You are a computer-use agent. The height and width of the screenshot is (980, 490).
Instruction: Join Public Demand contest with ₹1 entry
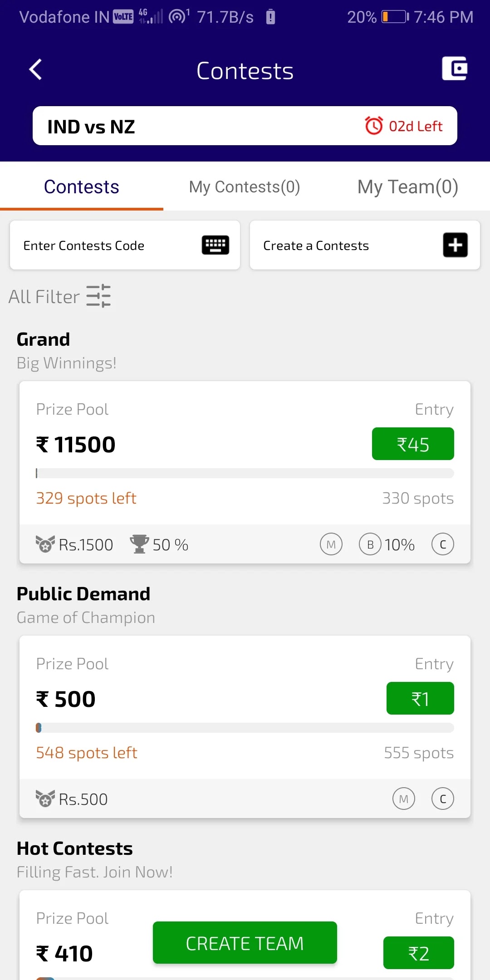click(420, 699)
